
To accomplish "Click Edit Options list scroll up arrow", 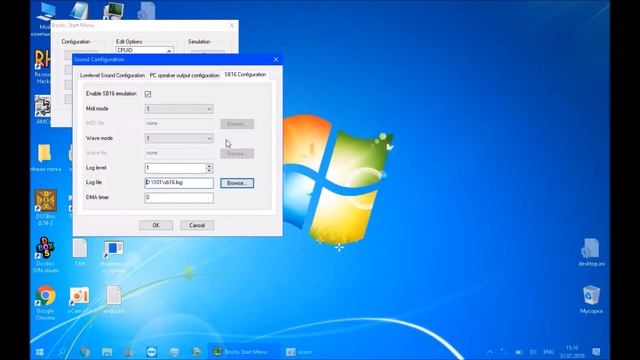I will [x=169, y=51].
